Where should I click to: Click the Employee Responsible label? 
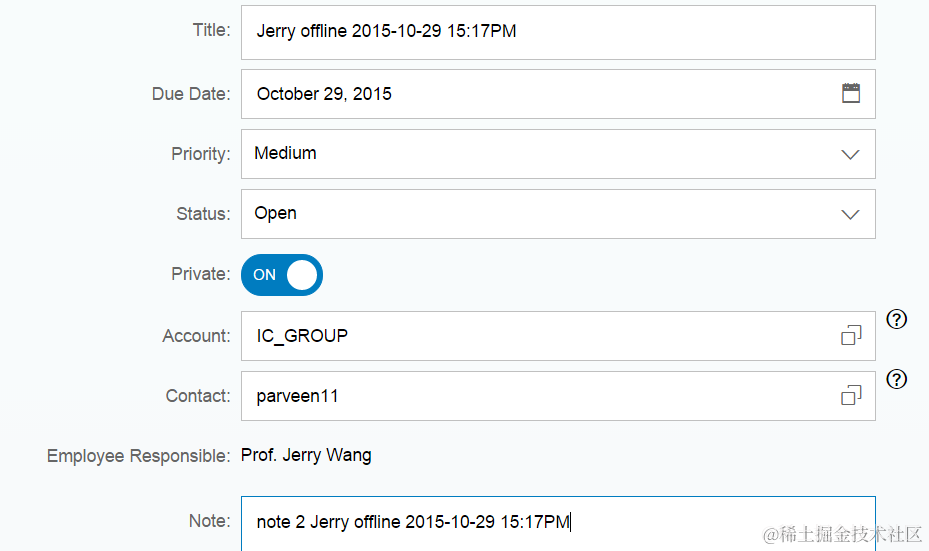point(138,457)
